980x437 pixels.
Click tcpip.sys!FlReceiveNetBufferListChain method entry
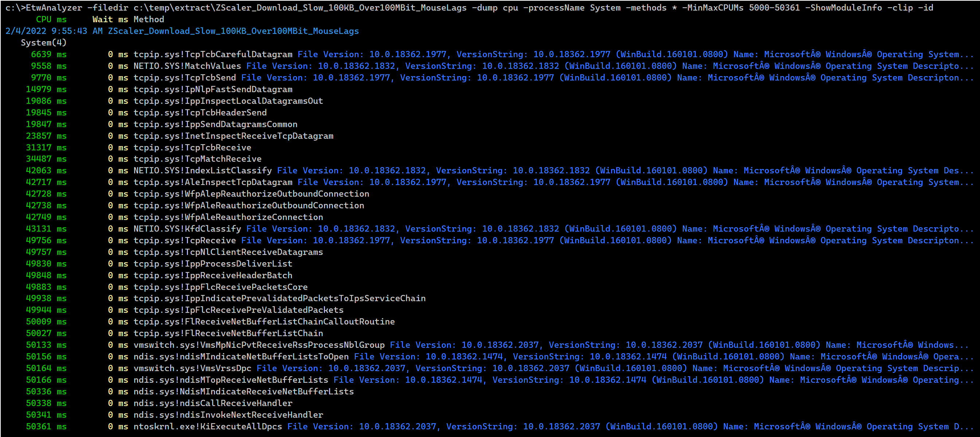[228, 333]
